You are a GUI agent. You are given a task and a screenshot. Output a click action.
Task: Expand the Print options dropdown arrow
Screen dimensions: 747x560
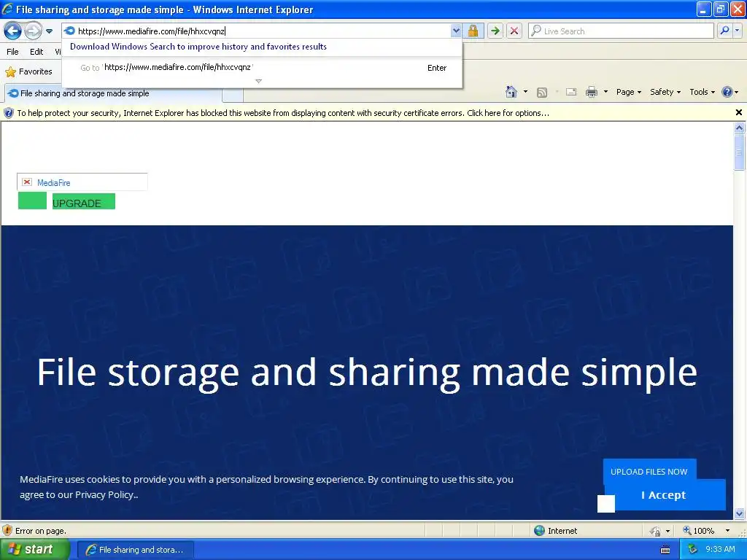point(605,92)
